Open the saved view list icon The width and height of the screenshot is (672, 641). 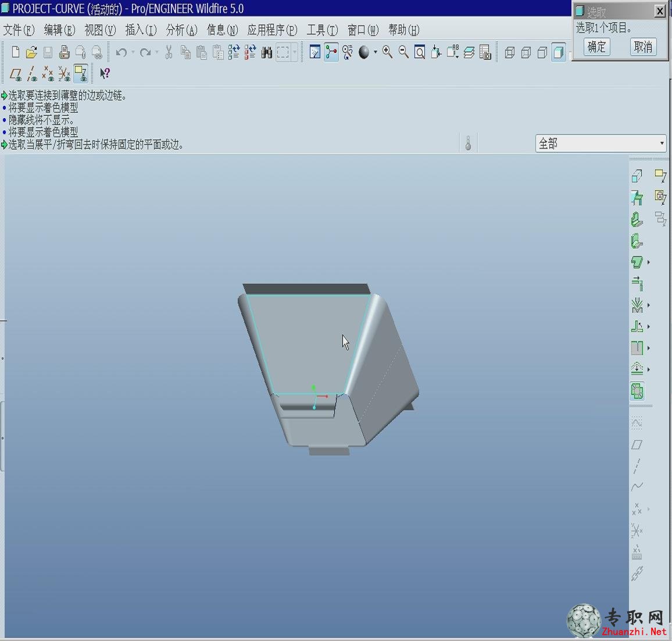point(453,52)
